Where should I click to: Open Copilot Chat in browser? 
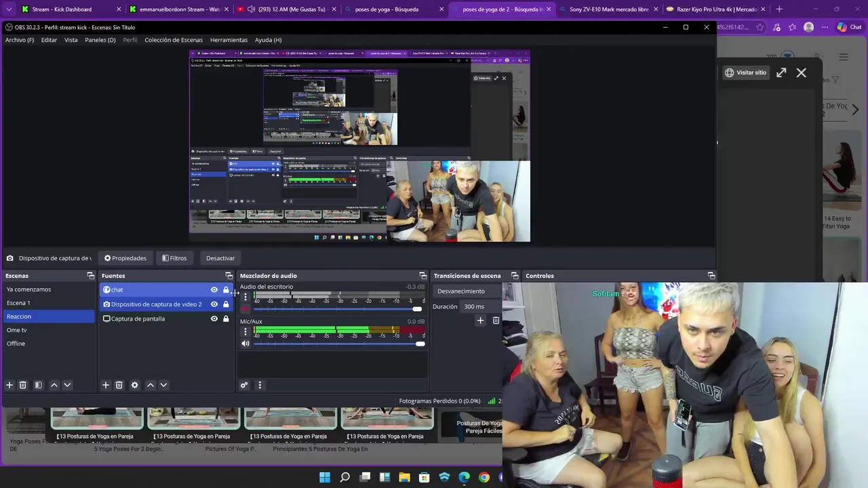[849, 27]
